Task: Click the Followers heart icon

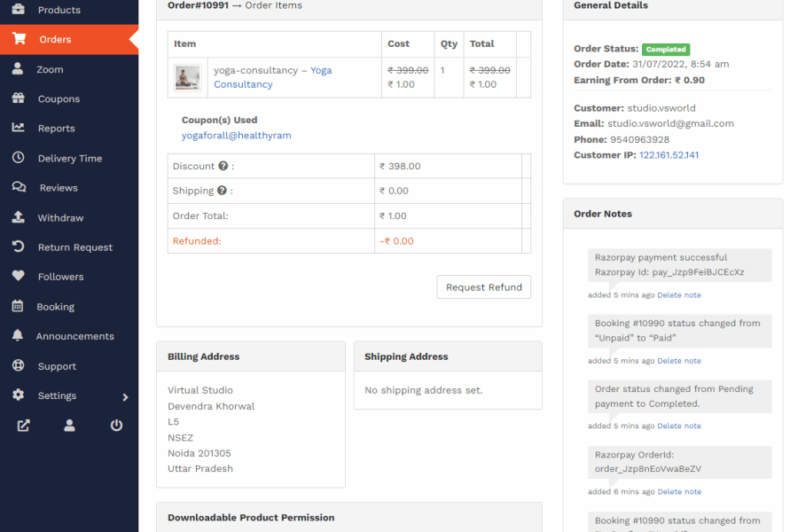Action: [19, 276]
